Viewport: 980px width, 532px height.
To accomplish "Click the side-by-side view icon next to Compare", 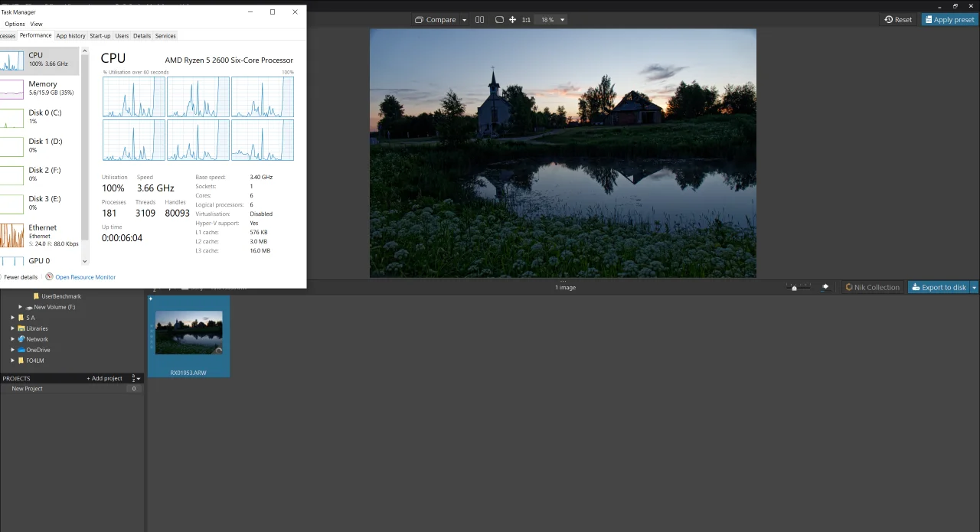I will click(479, 20).
